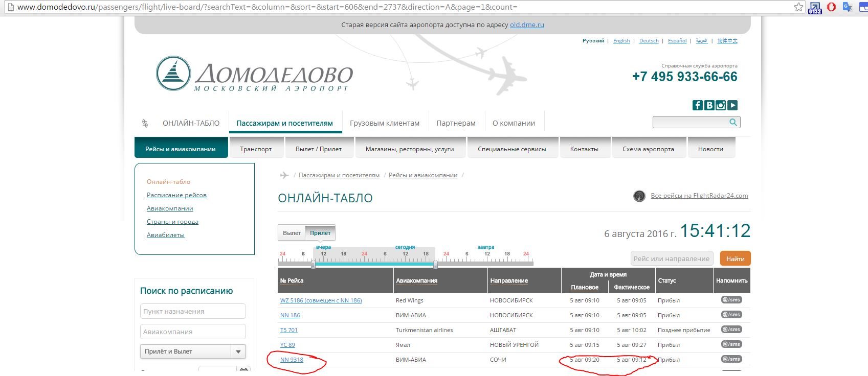Switch the board to Вылет

[x=292, y=233]
